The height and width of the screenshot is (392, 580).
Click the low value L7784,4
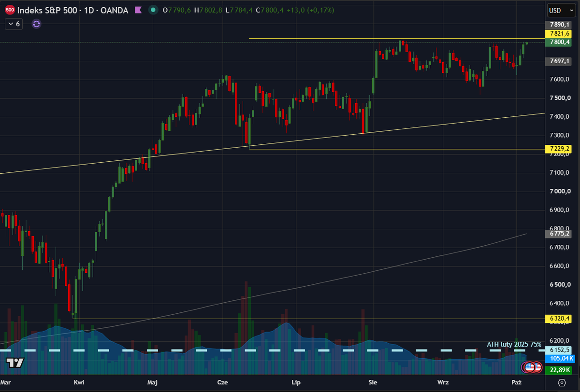click(239, 10)
